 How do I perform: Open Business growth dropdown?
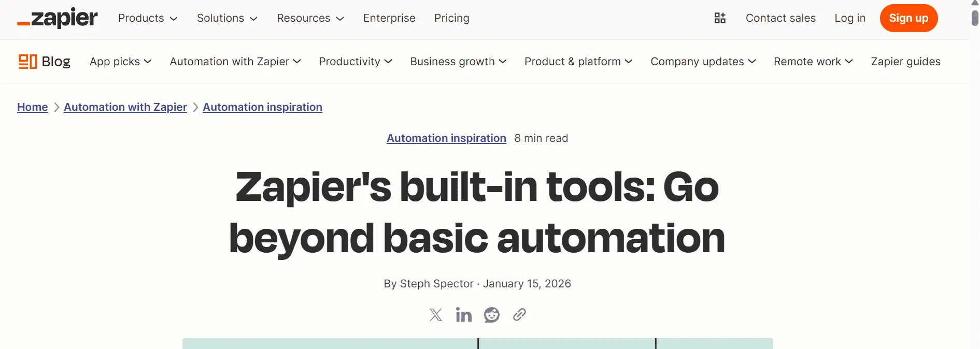(x=458, y=62)
